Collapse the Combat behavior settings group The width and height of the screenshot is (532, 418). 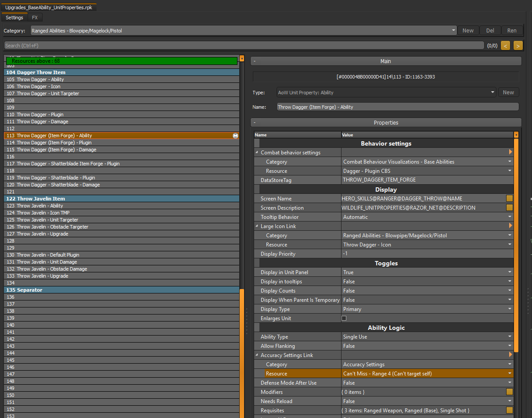click(257, 153)
